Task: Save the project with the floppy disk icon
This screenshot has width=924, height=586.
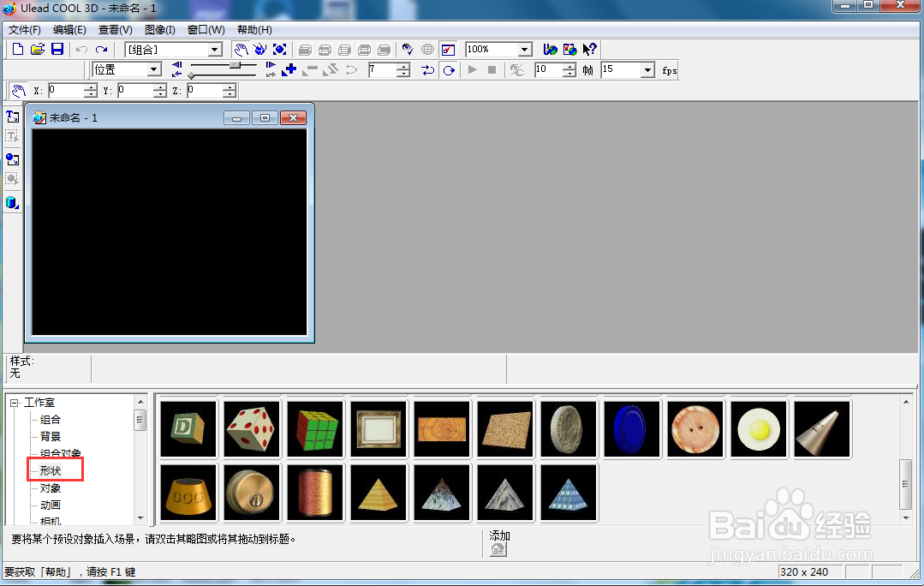Action: pos(57,50)
